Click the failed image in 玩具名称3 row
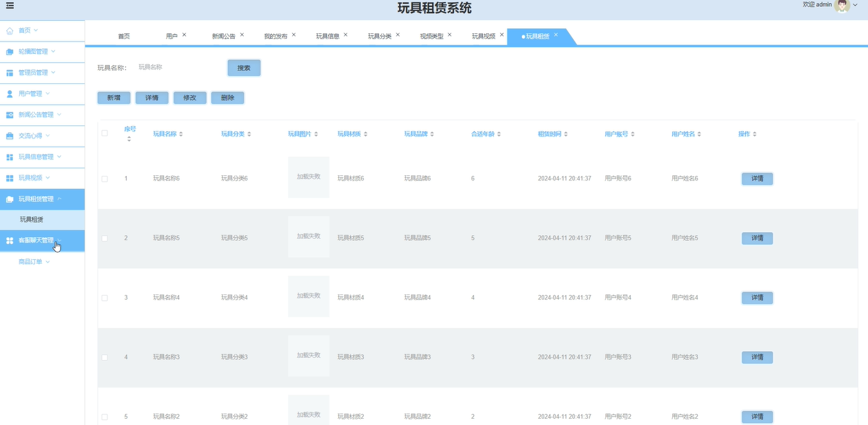The height and width of the screenshot is (425, 868). tap(309, 356)
